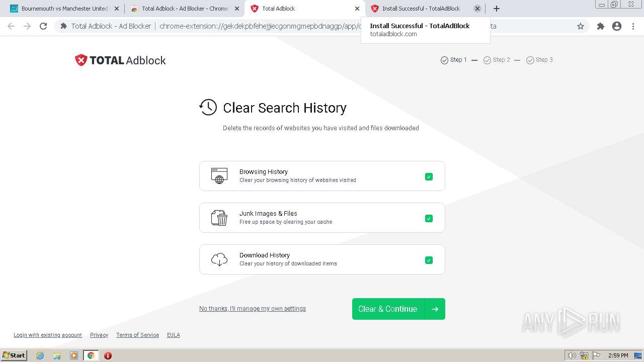Open Action Center flag icon
Viewport: 644px width, 362px height.
[596, 355]
